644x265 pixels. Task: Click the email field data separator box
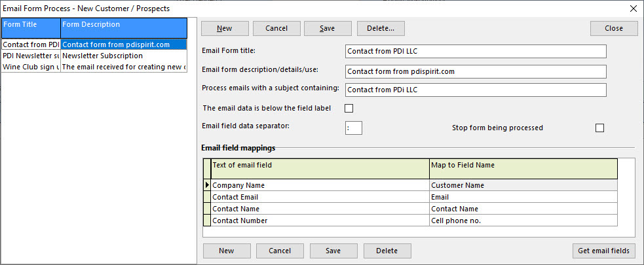point(353,128)
